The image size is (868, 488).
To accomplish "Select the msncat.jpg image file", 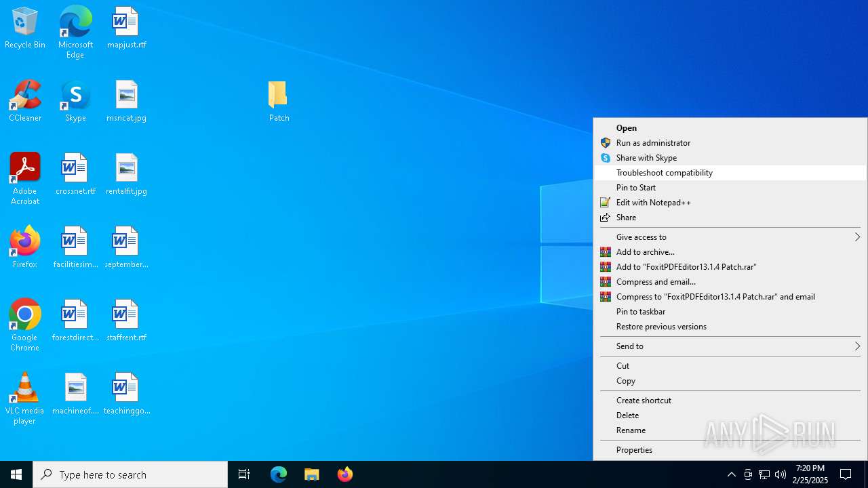I will point(126,101).
